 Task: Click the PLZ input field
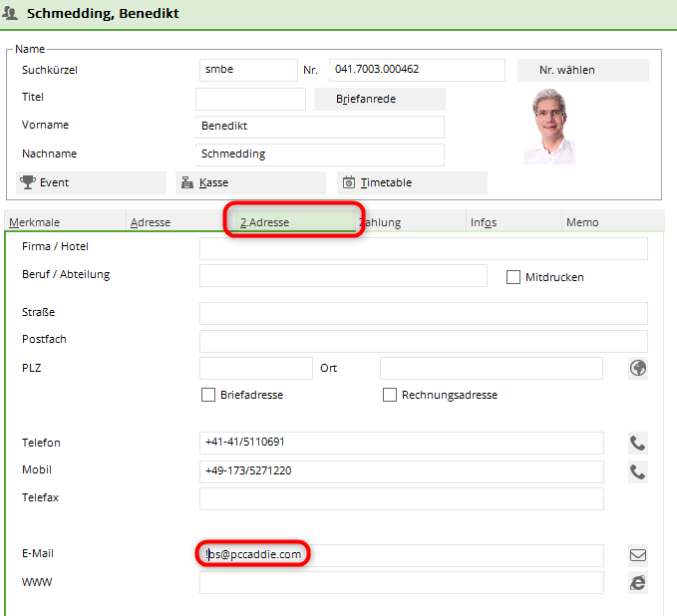click(x=256, y=368)
